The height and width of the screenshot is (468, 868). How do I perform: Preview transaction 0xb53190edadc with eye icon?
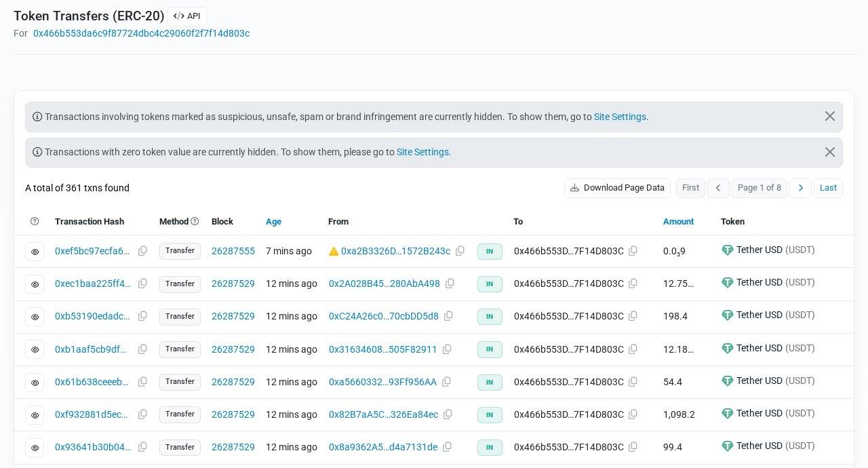point(35,317)
